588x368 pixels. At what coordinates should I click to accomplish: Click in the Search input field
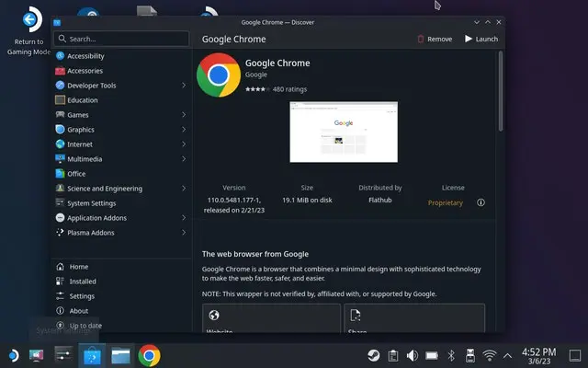click(119, 40)
